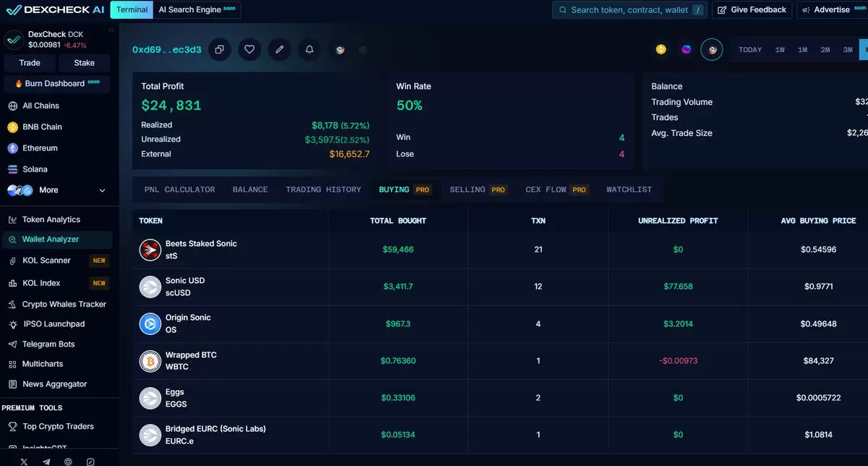Click the DexCheck DCK token icon
Viewport: 868px width, 466px height.
click(x=14, y=39)
